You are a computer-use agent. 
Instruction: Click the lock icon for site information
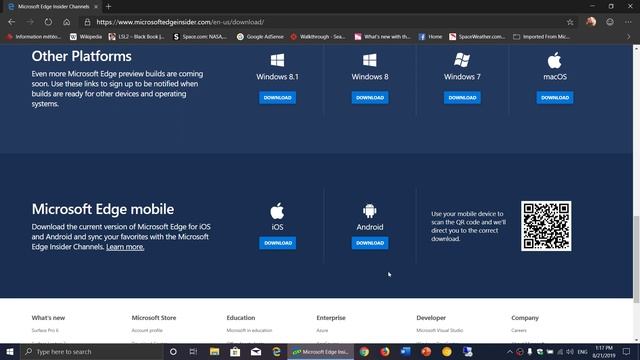87,22
